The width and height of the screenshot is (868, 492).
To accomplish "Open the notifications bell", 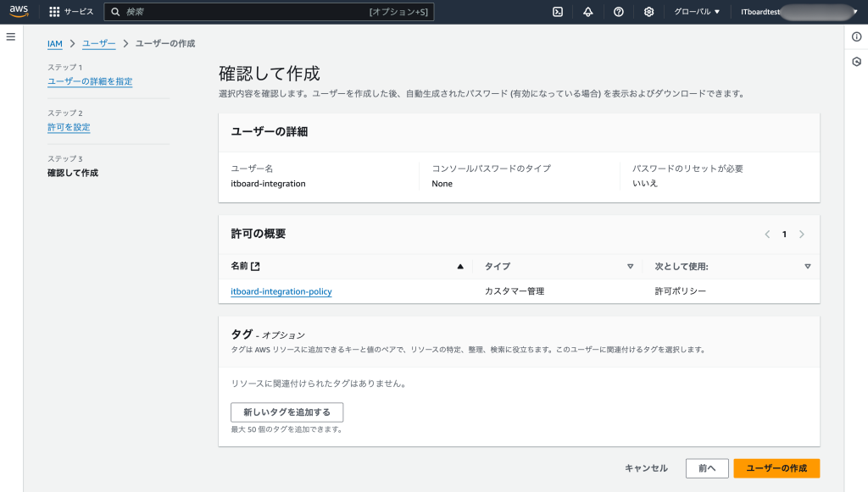I will point(588,12).
